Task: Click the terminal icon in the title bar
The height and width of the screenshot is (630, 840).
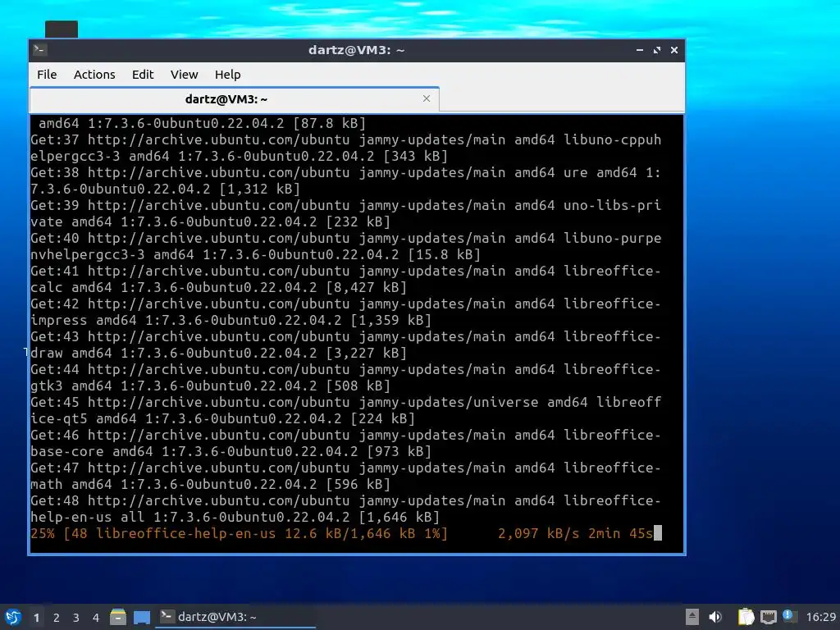Action: (x=39, y=50)
